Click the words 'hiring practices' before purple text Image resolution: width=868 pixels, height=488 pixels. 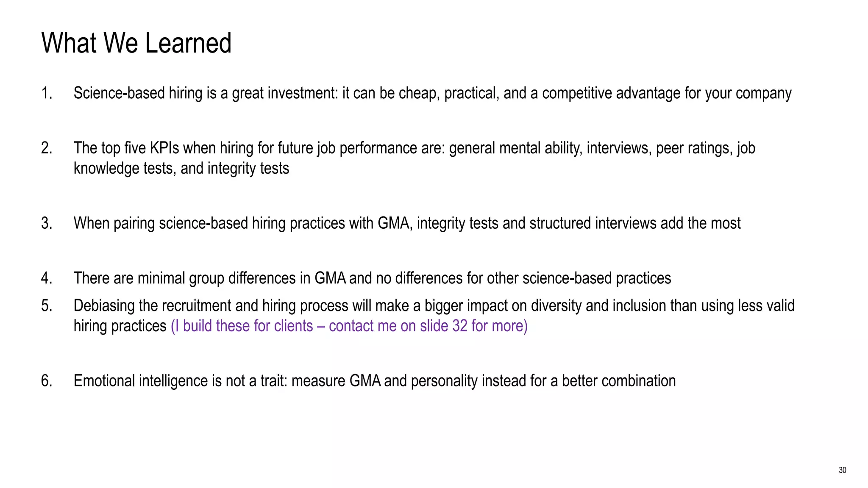(120, 326)
